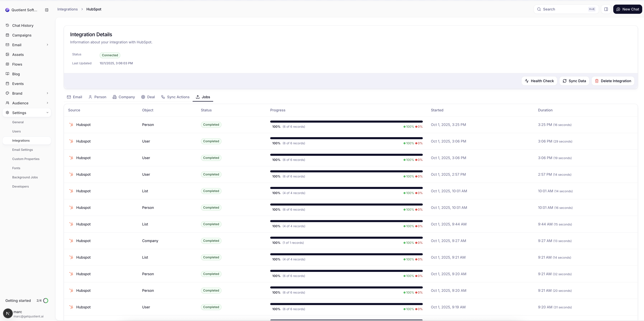Image resolution: width=644 pixels, height=321 pixels.
Task: Open the Chat History section
Action: (x=22, y=25)
